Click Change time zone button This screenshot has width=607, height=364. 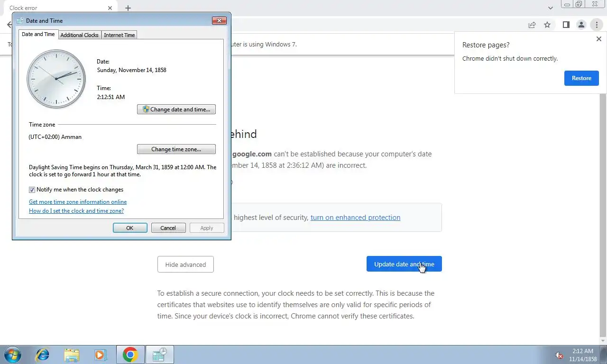(176, 149)
